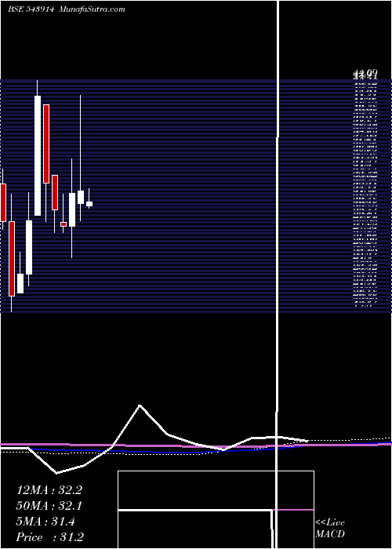
Task: Click the BSE 543914 ticker label
Action: tap(31, 9)
